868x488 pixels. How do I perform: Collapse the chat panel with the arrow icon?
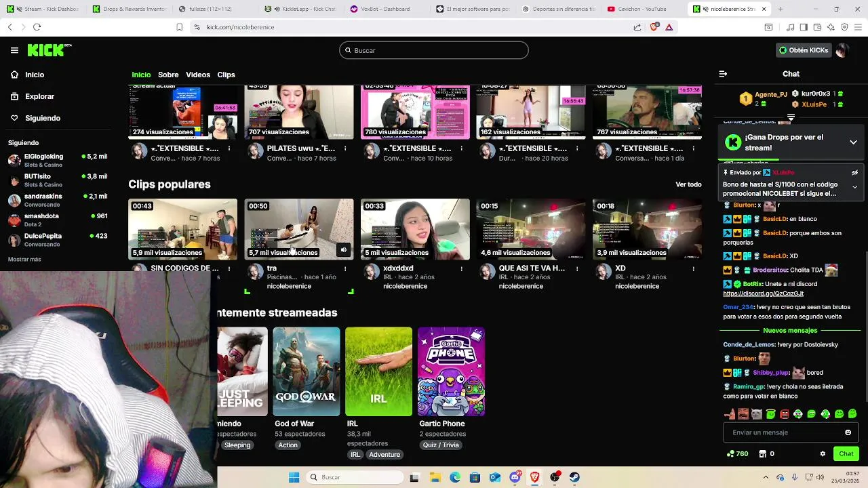[x=723, y=74]
